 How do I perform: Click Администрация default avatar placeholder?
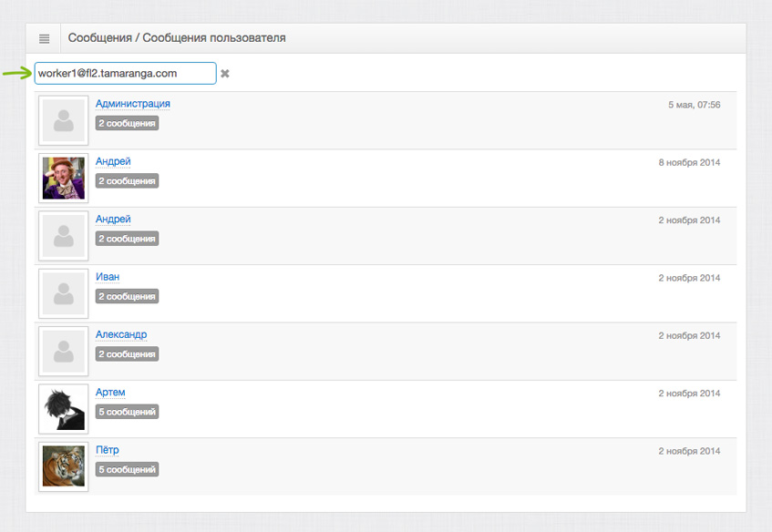[64, 120]
